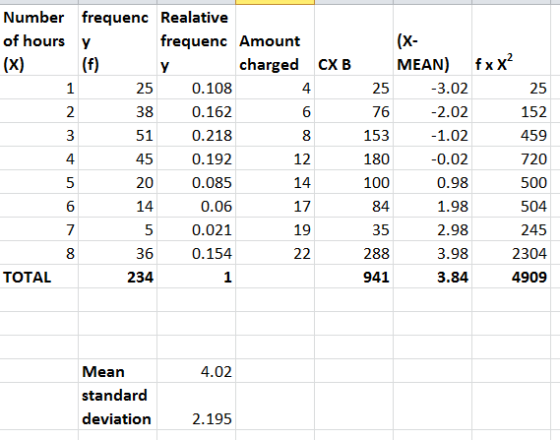Screen dimensions: 560x440
Task: Click f x X² cell 2304
Action: pos(511,253)
